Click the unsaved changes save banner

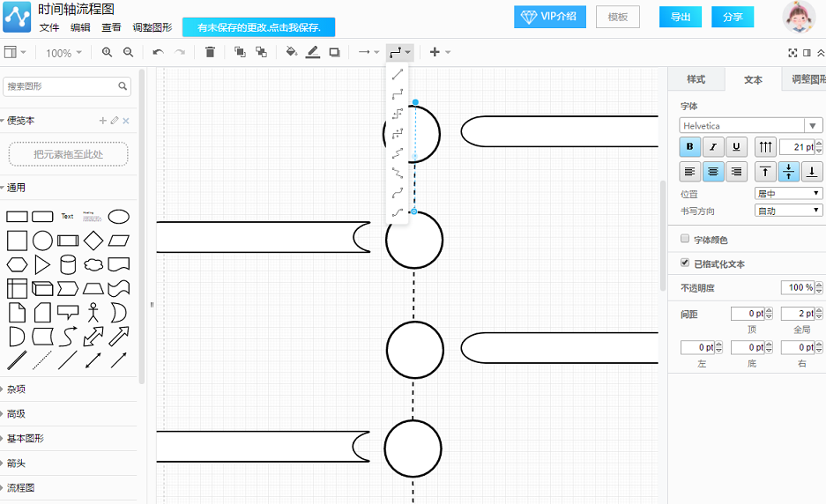pyautogui.click(x=258, y=27)
